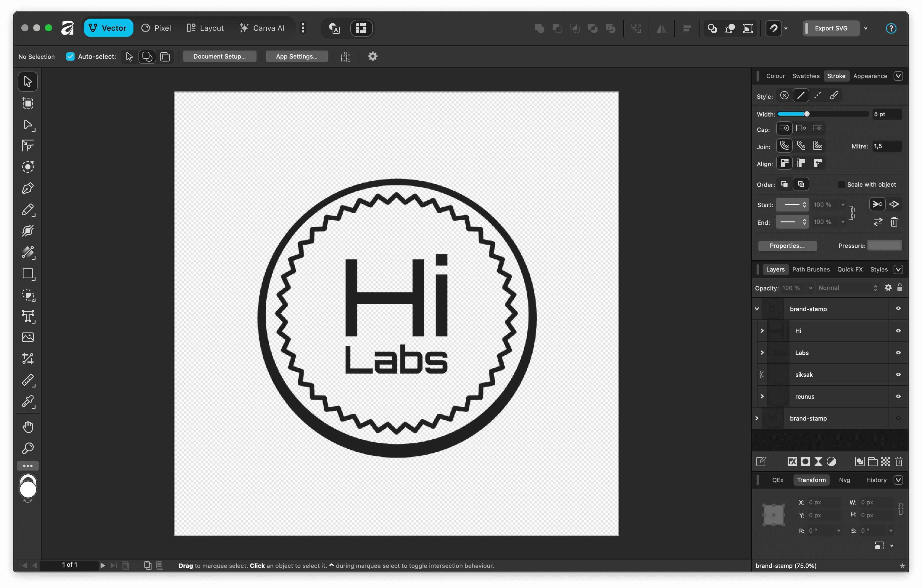Hide the siksak layer
Image resolution: width=922 pixels, height=588 pixels.
(x=898, y=375)
